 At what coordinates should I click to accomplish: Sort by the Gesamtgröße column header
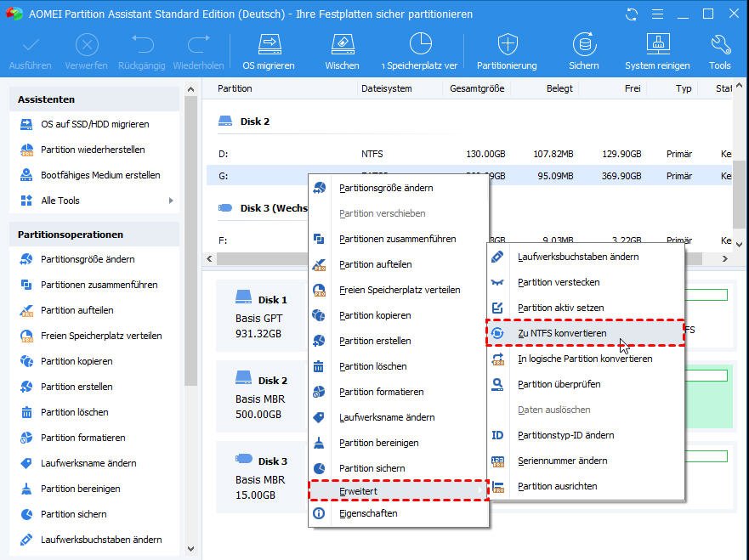[x=477, y=88]
